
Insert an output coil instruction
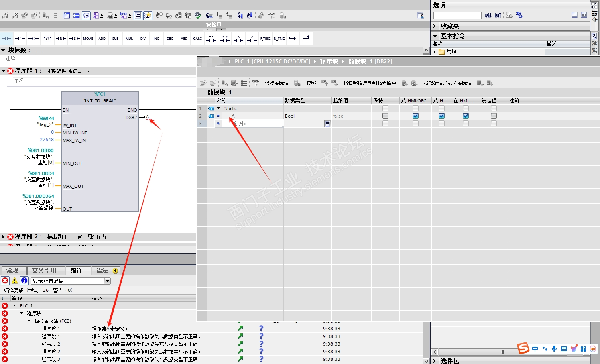(x=34, y=39)
